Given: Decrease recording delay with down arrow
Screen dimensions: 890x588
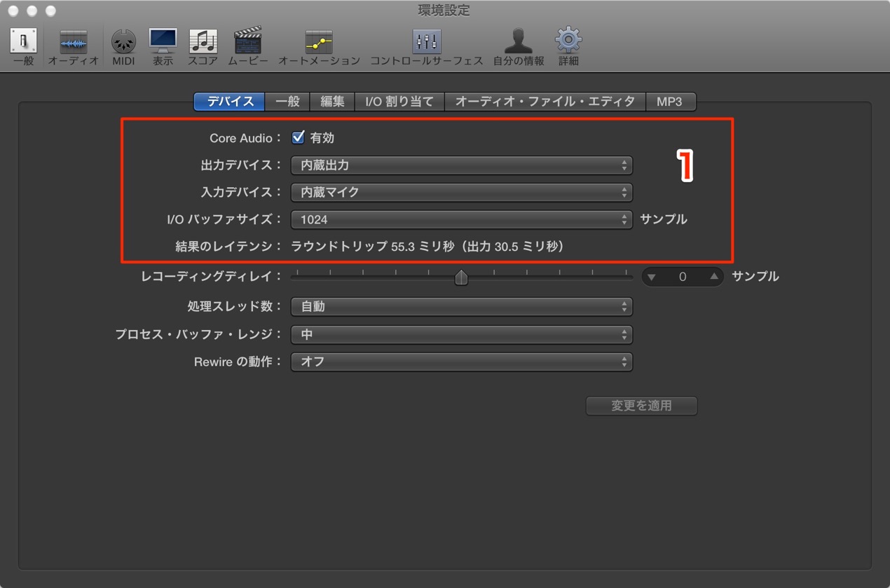Looking at the screenshot, I should coord(652,277).
